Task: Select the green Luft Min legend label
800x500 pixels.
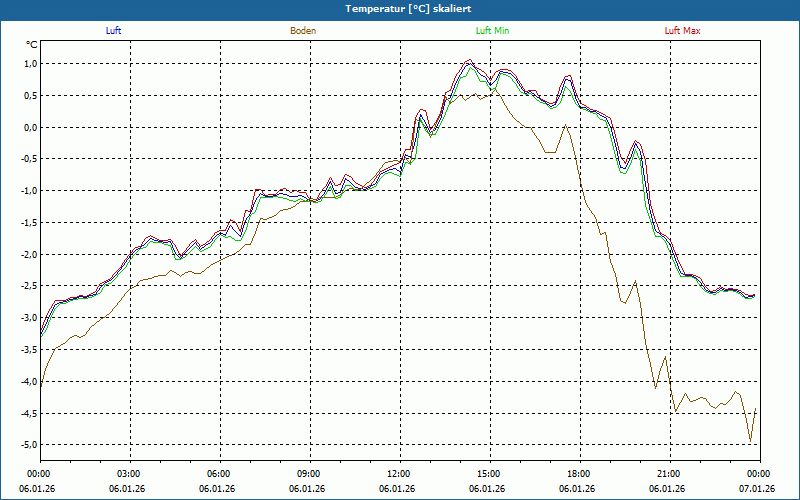Action: pos(492,31)
